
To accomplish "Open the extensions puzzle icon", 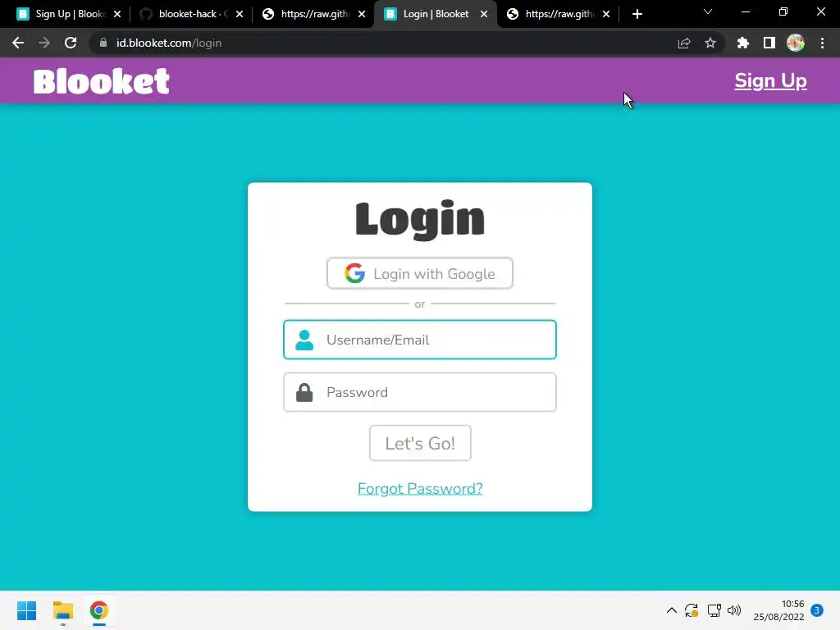I will point(742,43).
